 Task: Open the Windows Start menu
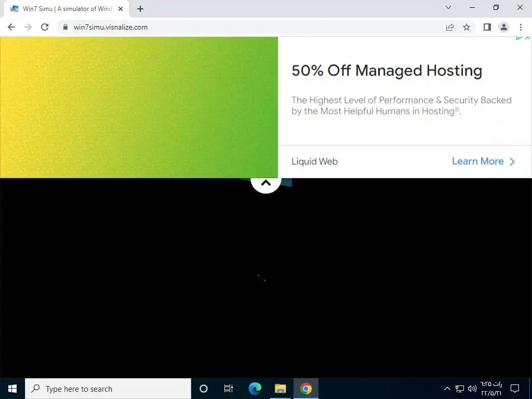12,389
